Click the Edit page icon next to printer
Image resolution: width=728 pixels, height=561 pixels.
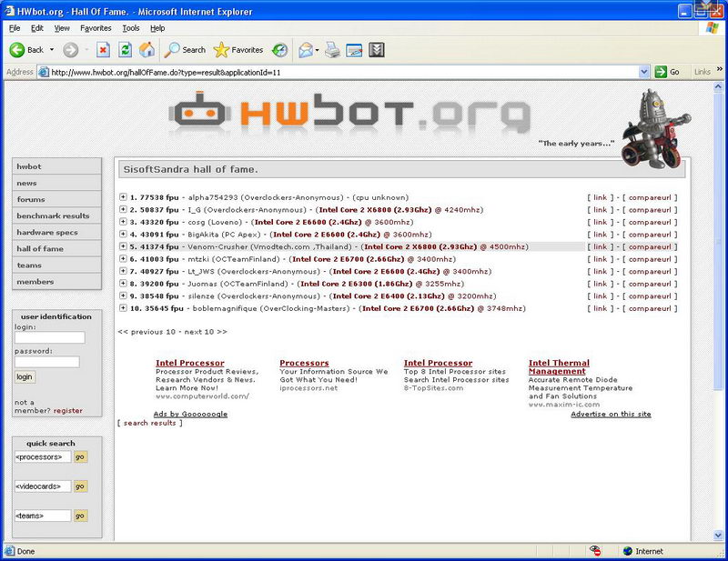pos(354,50)
